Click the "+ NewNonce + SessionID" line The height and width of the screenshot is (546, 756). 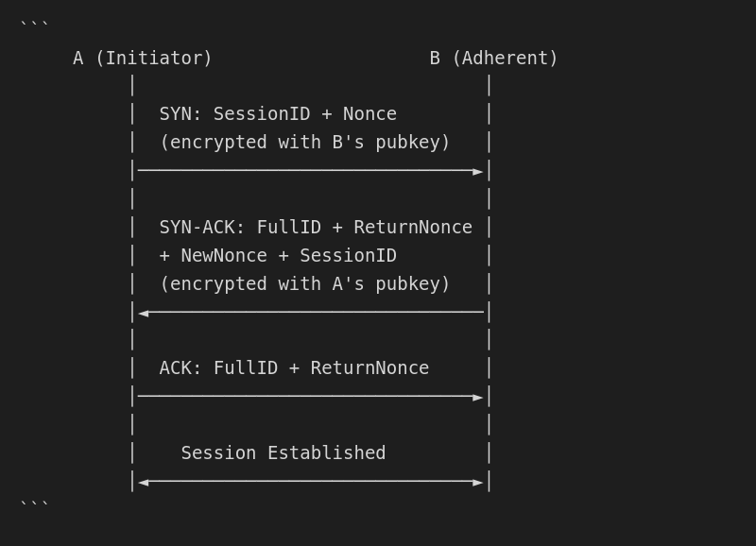(x=278, y=256)
